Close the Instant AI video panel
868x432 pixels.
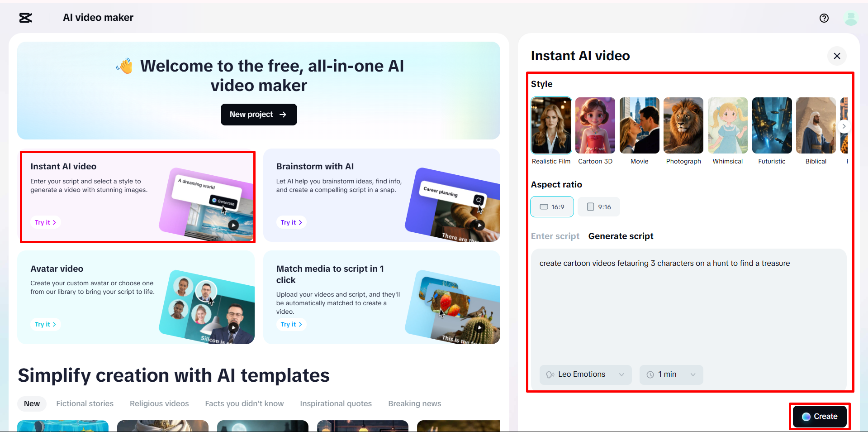(x=837, y=56)
